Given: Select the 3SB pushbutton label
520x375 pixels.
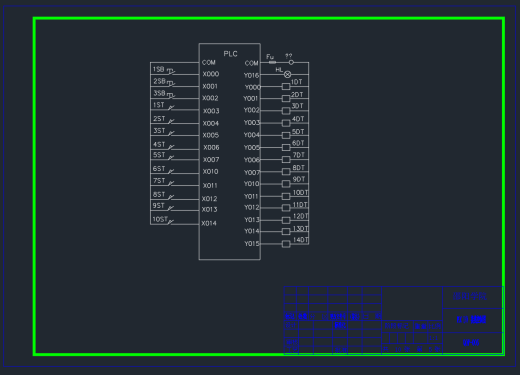Looking at the screenshot, I should [x=159, y=93].
